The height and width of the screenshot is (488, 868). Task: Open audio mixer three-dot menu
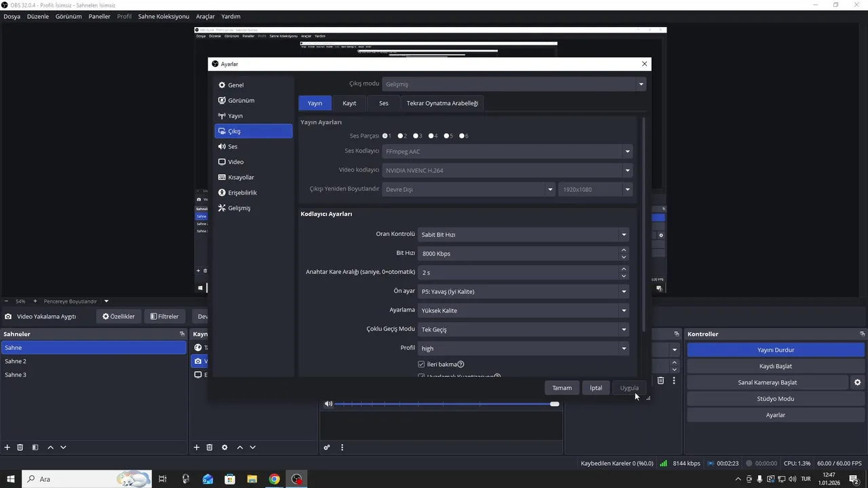[x=342, y=447]
